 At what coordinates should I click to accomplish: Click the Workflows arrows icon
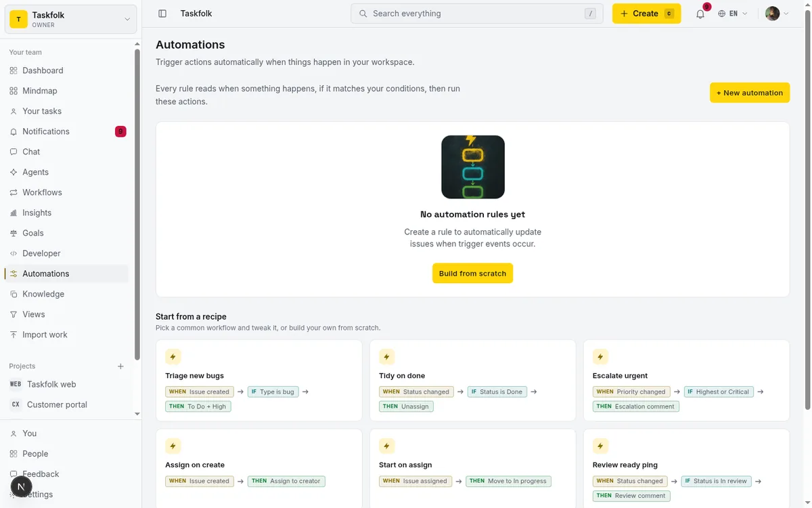point(14,192)
